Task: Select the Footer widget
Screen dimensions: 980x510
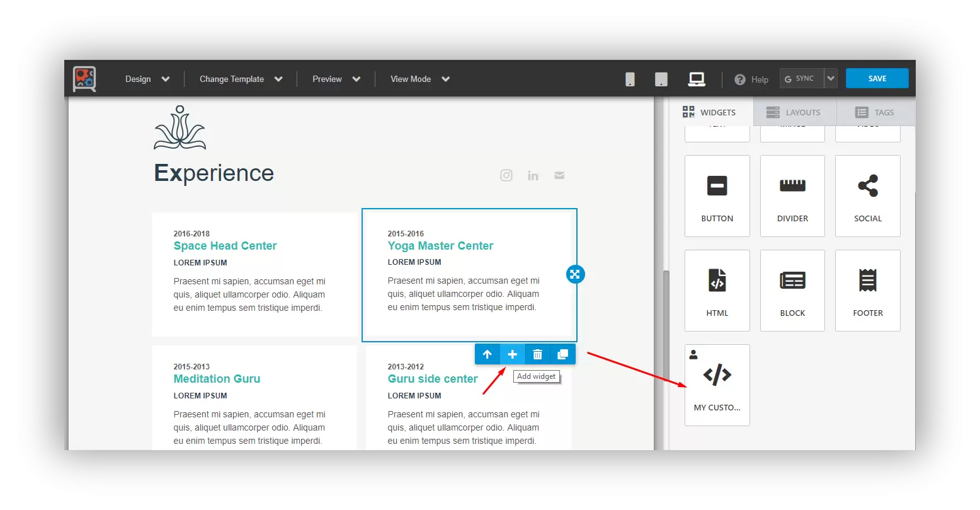Action: (x=867, y=291)
